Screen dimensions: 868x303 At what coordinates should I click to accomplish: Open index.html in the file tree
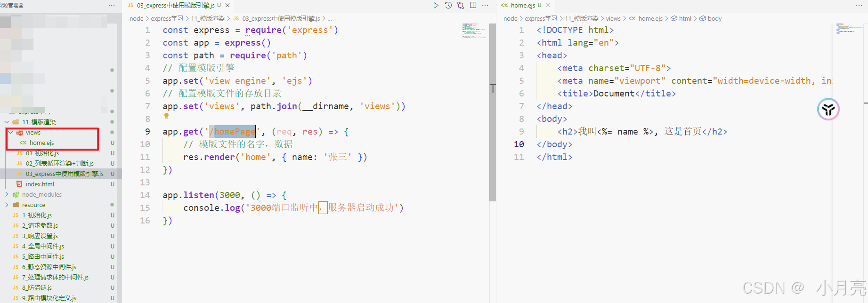[x=40, y=184]
